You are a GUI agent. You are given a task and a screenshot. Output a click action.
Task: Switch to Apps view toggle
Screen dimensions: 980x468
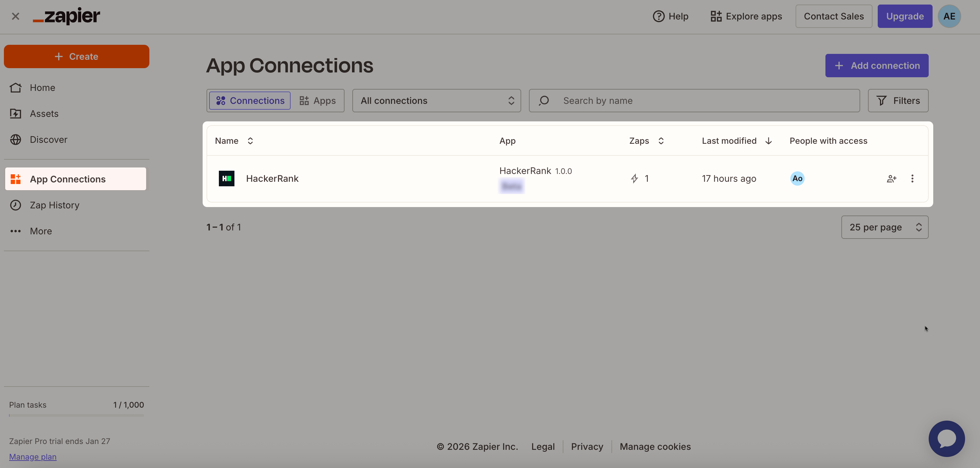[x=318, y=101]
